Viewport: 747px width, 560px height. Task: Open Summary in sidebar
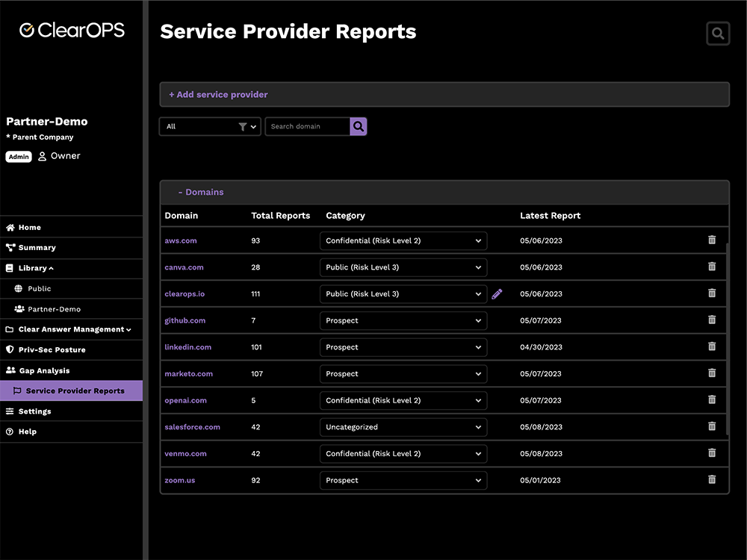(72, 248)
